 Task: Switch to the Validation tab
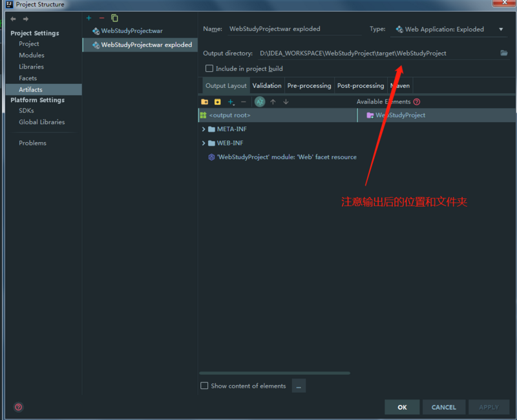(267, 85)
